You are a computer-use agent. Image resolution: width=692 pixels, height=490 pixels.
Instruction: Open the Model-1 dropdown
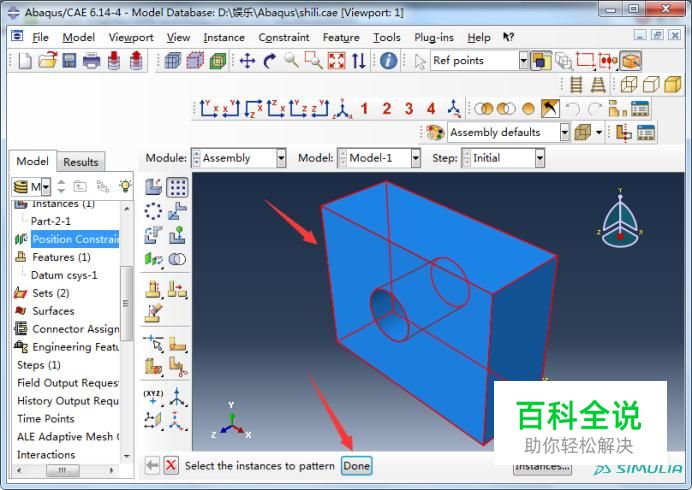tap(416, 158)
